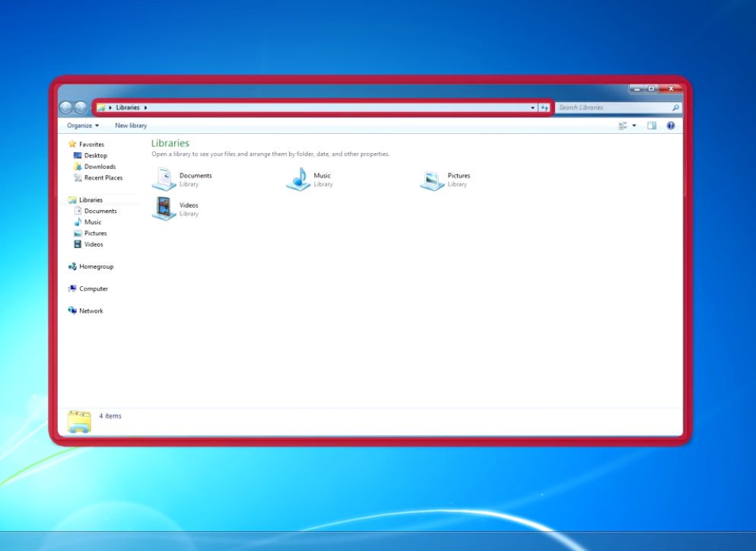Close the Libraries window
The width and height of the screenshot is (756, 551).
click(671, 89)
